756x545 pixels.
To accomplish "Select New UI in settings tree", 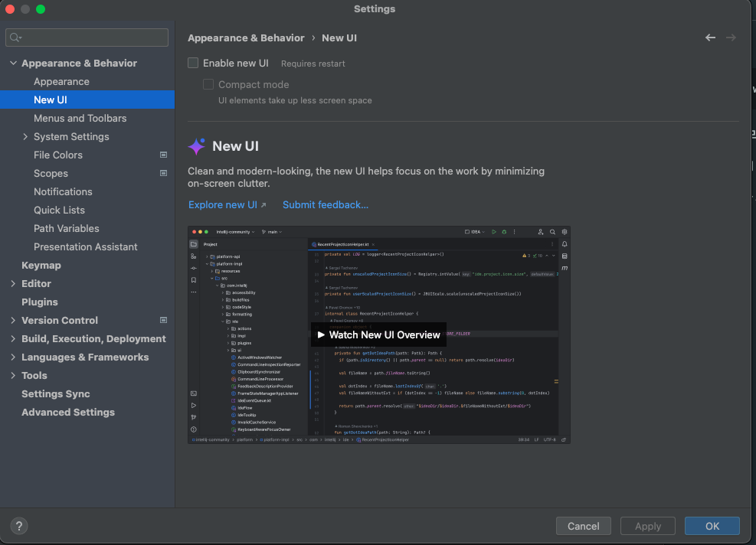I will click(87, 100).
